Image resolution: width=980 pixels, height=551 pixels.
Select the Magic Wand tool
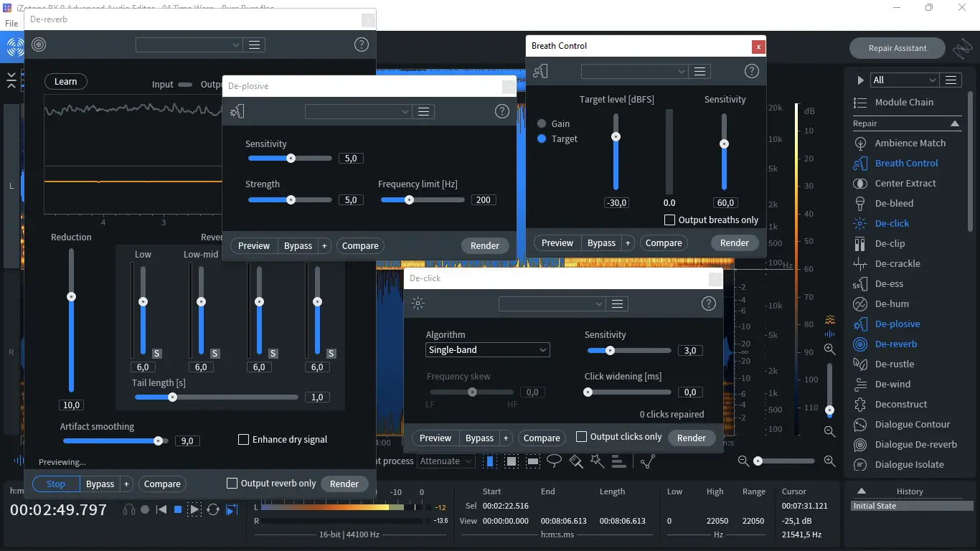click(597, 461)
